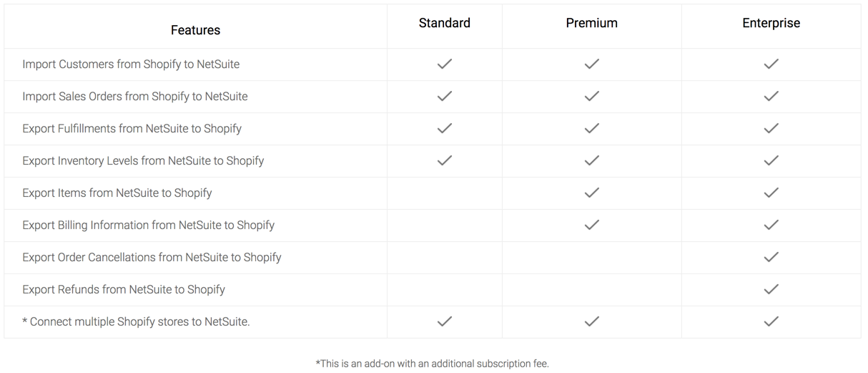Screen dimensions: 868x373
Task: Click Premium checkmark for multiple Shopify stores
Action: 592,321
